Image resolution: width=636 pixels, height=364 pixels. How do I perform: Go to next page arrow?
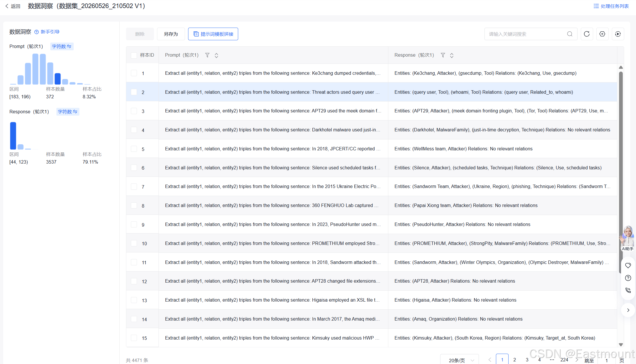pos(577,360)
